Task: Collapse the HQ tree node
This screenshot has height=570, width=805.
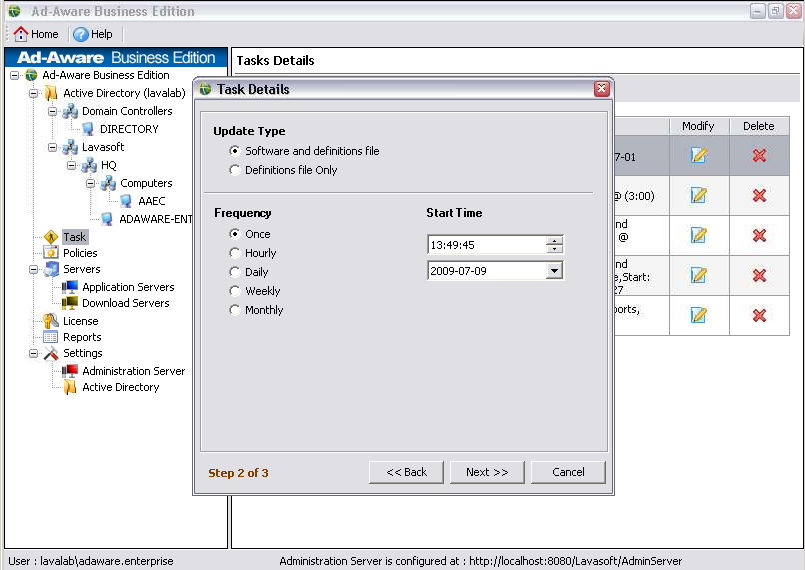Action: tap(71, 165)
